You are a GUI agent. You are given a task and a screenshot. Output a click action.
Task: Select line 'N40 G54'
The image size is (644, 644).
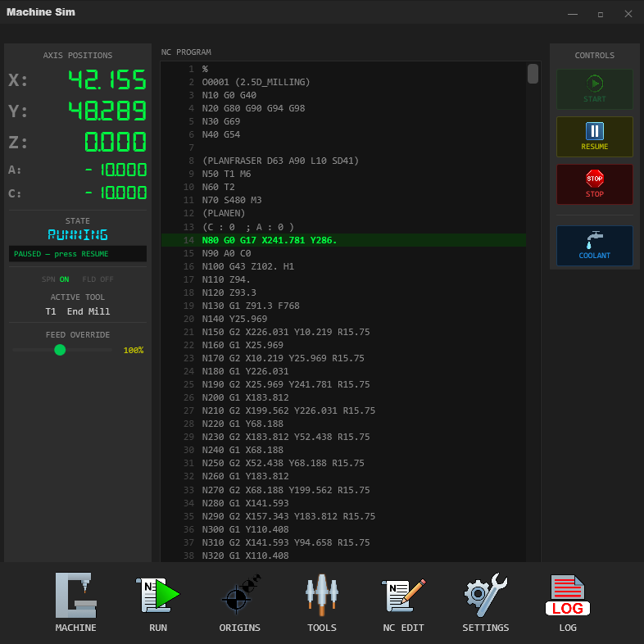click(x=343, y=134)
